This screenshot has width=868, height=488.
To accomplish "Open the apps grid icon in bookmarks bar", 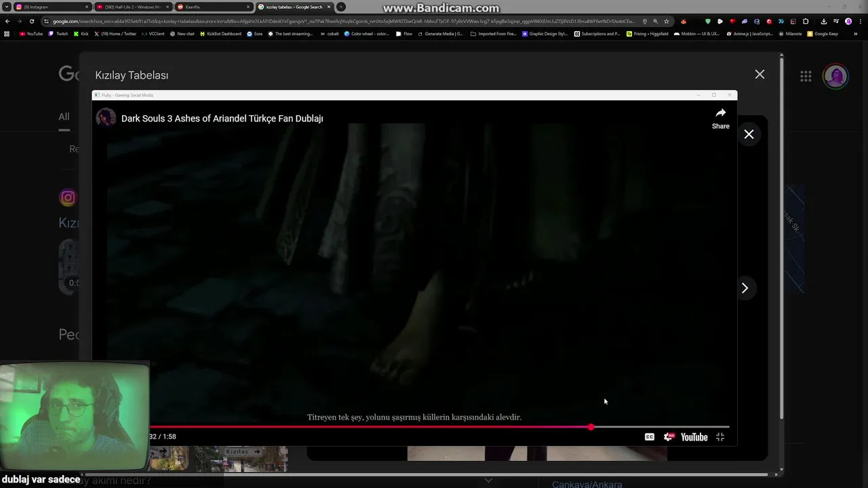I will click(7, 34).
